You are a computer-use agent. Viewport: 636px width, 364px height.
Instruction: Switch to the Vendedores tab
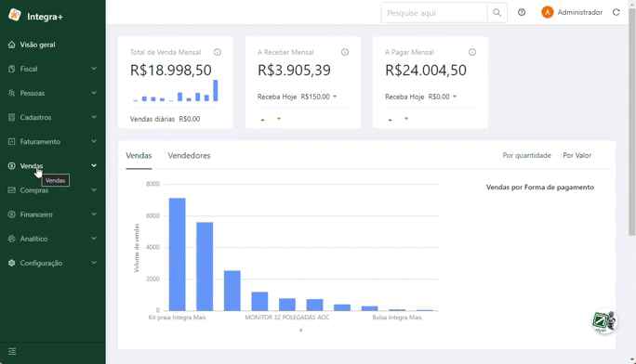tap(189, 155)
